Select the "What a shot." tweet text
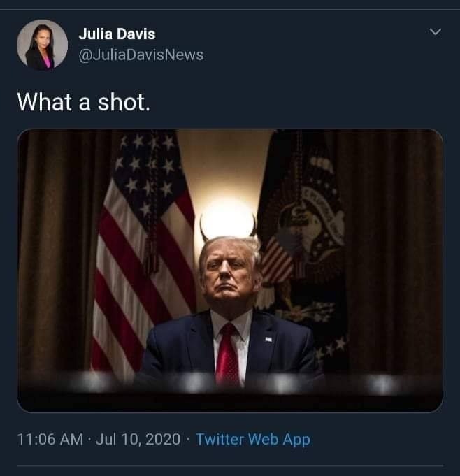460x476 pixels. click(x=84, y=102)
